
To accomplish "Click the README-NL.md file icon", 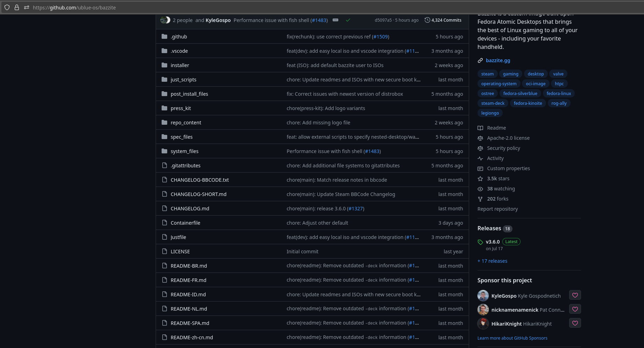I will pyautogui.click(x=164, y=309).
